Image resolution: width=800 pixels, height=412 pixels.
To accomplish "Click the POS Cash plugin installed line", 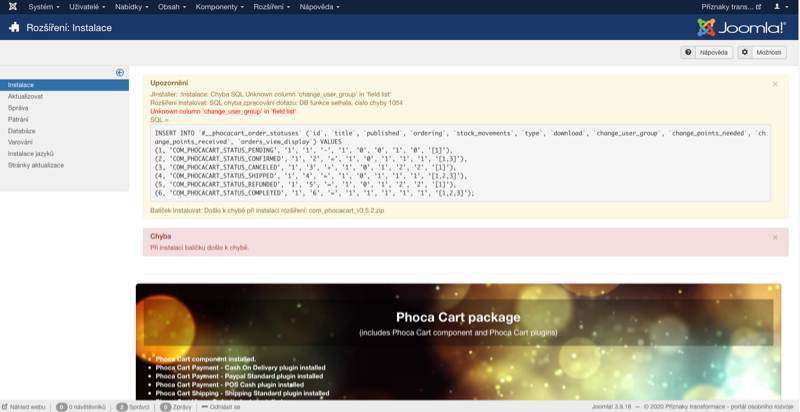I will click(230, 384).
